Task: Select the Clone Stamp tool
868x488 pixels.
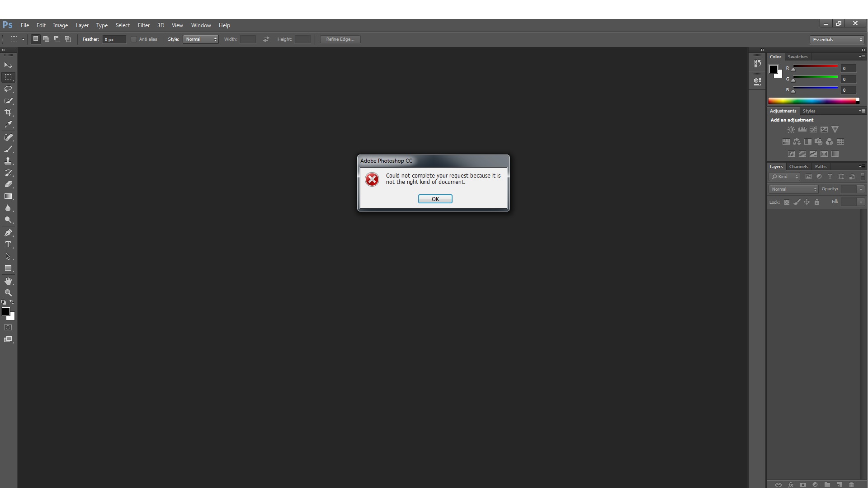Action: coord(8,161)
